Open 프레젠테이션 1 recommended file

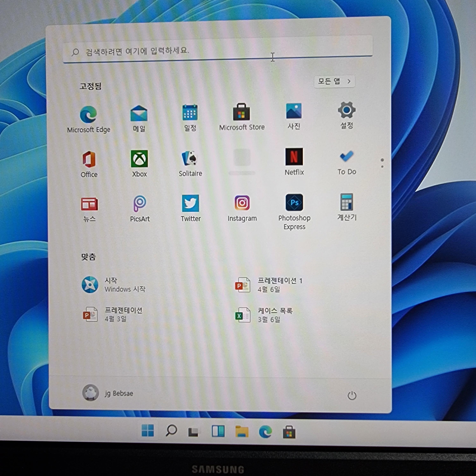(x=269, y=285)
